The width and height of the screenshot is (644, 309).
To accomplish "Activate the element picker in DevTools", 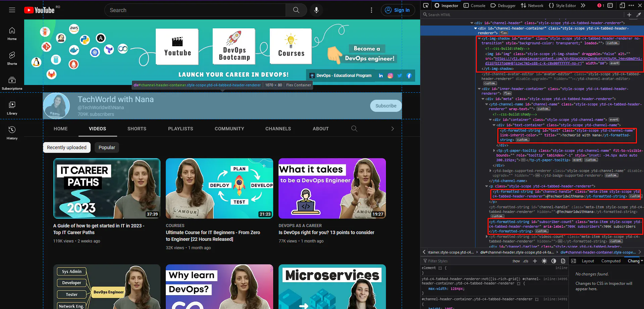I will pyautogui.click(x=426, y=5).
